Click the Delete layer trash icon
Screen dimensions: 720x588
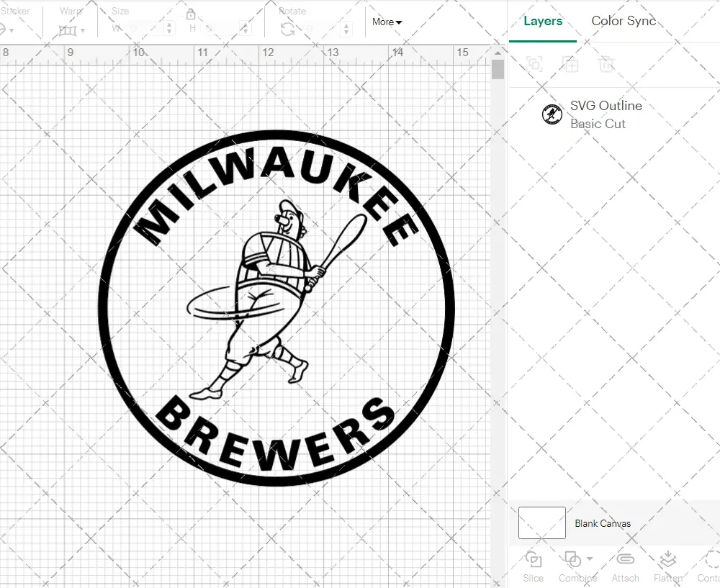tap(606, 64)
